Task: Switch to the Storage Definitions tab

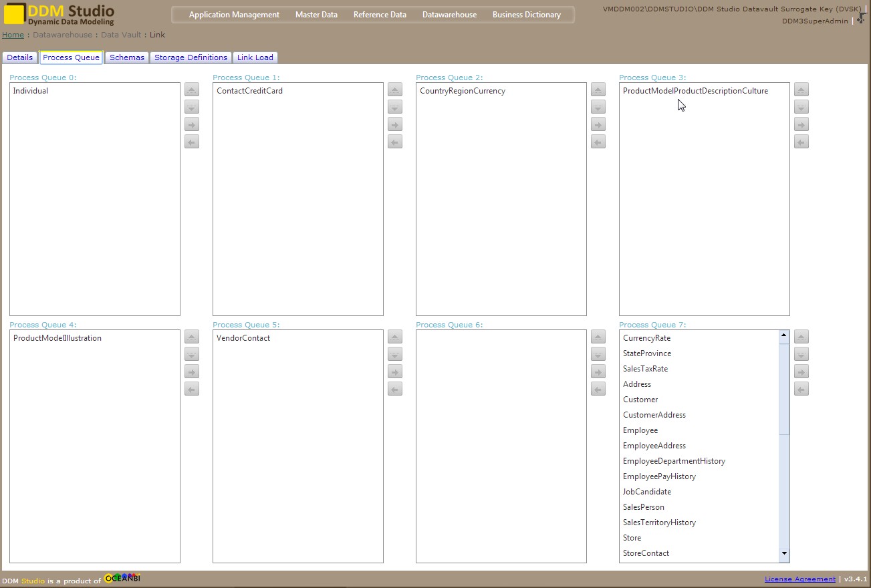Action: point(191,57)
